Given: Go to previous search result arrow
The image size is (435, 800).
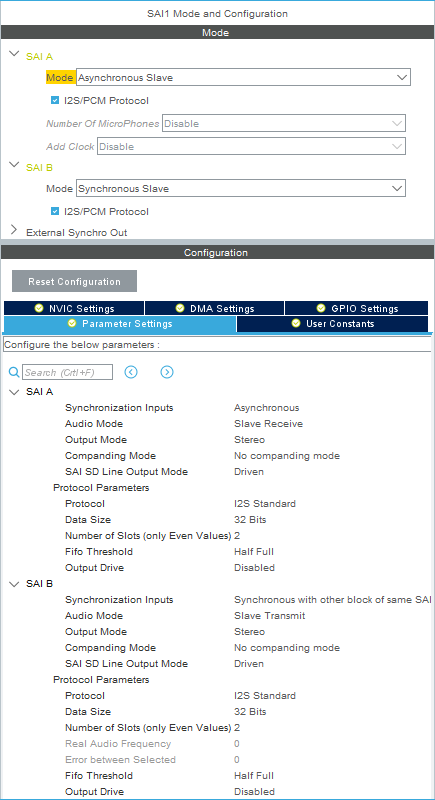Looking at the screenshot, I should tap(131, 372).
